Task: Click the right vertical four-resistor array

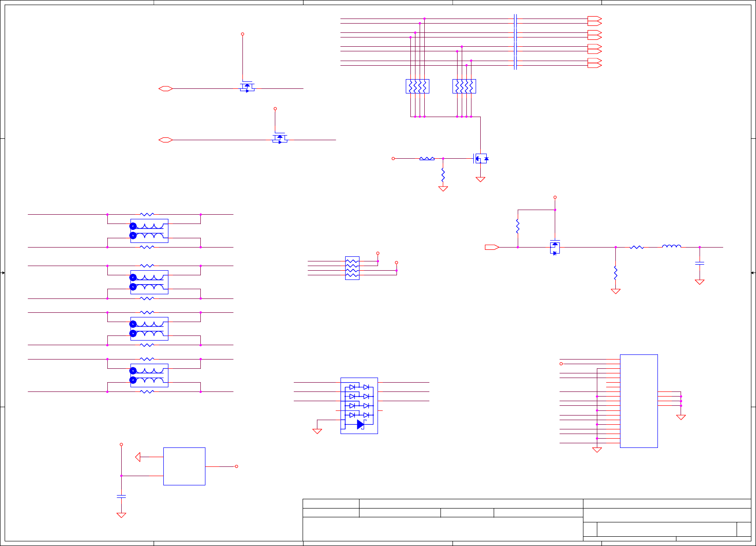Action: click(x=464, y=87)
